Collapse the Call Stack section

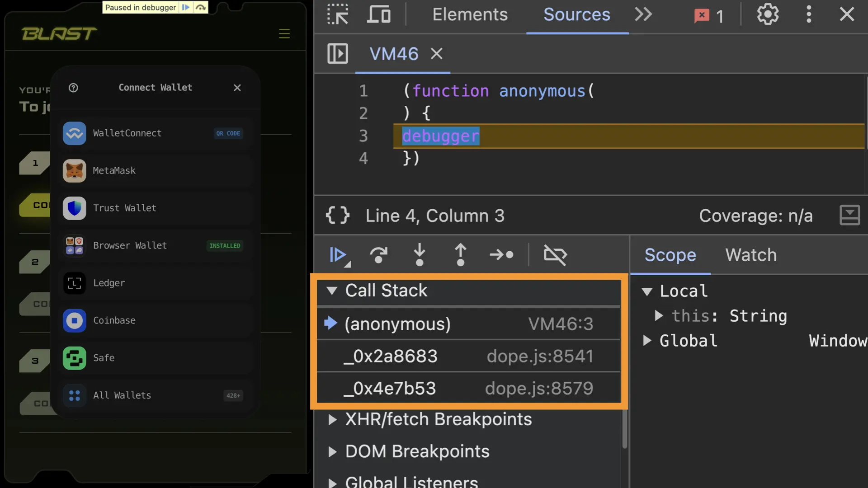click(x=332, y=291)
